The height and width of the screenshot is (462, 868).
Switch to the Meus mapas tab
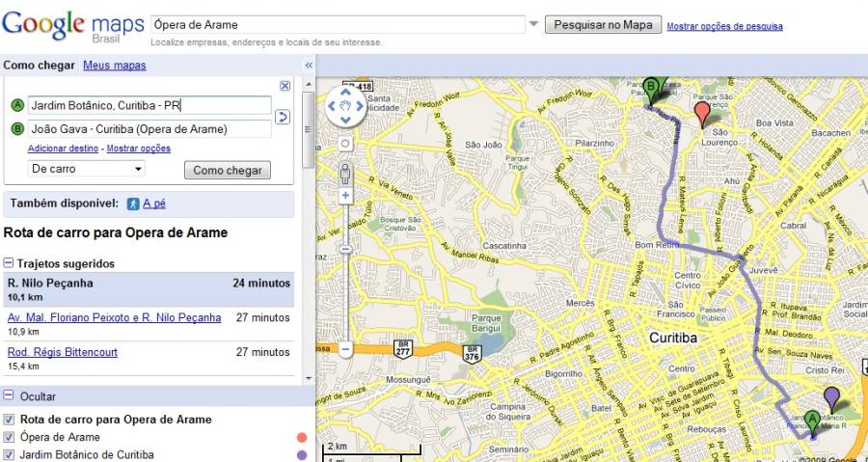coord(115,66)
